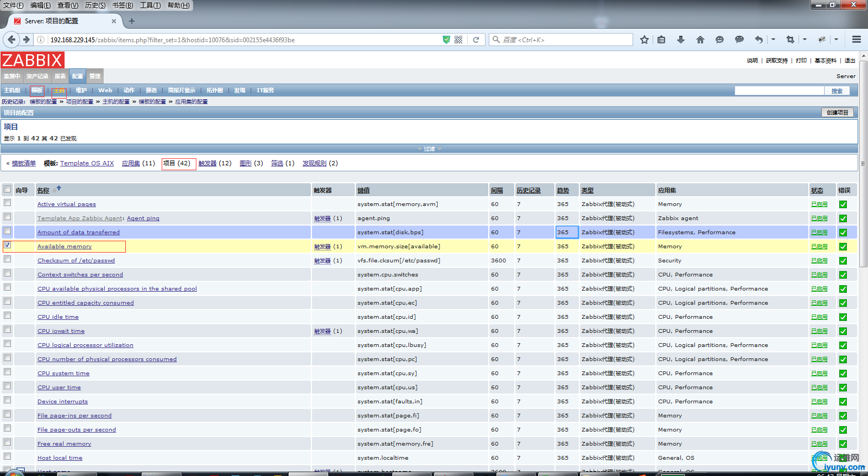Open dropdown arrow beside the crop icon
The width and height of the screenshot is (868, 476).
[x=805, y=40]
